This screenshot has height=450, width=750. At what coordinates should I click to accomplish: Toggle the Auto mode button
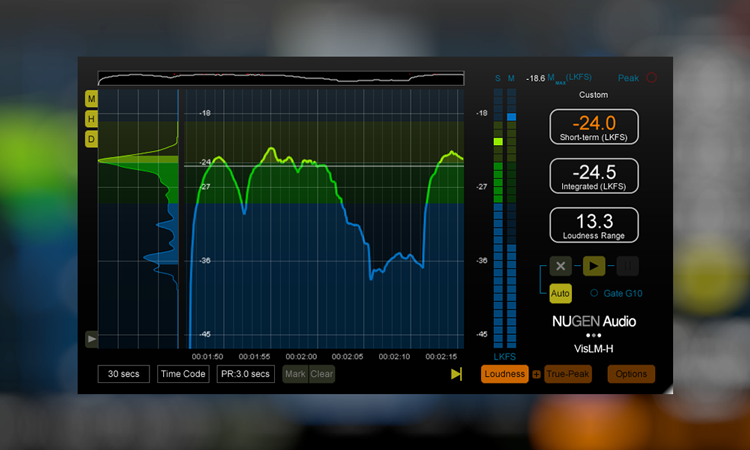[x=561, y=293]
